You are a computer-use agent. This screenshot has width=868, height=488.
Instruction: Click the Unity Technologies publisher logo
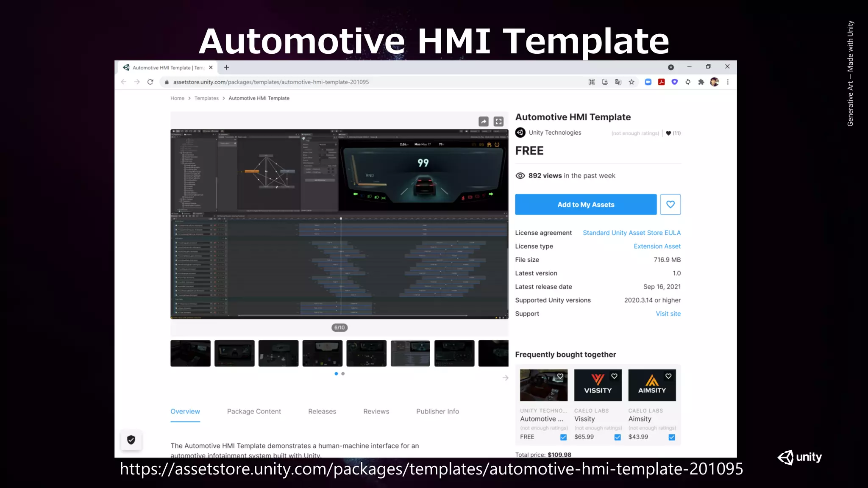coord(520,133)
